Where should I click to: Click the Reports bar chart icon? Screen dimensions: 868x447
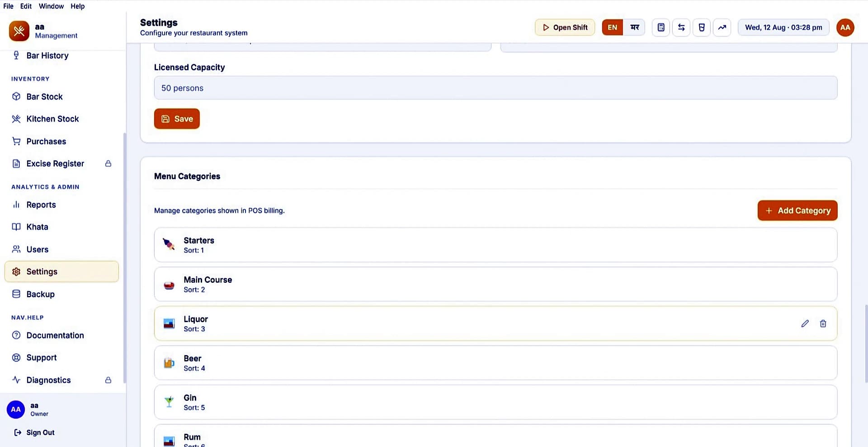click(x=16, y=204)
